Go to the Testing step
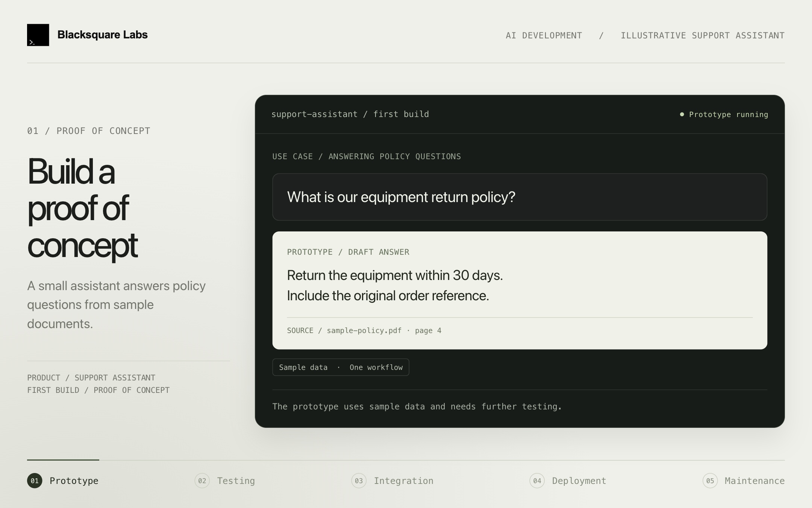 [225, 481]
